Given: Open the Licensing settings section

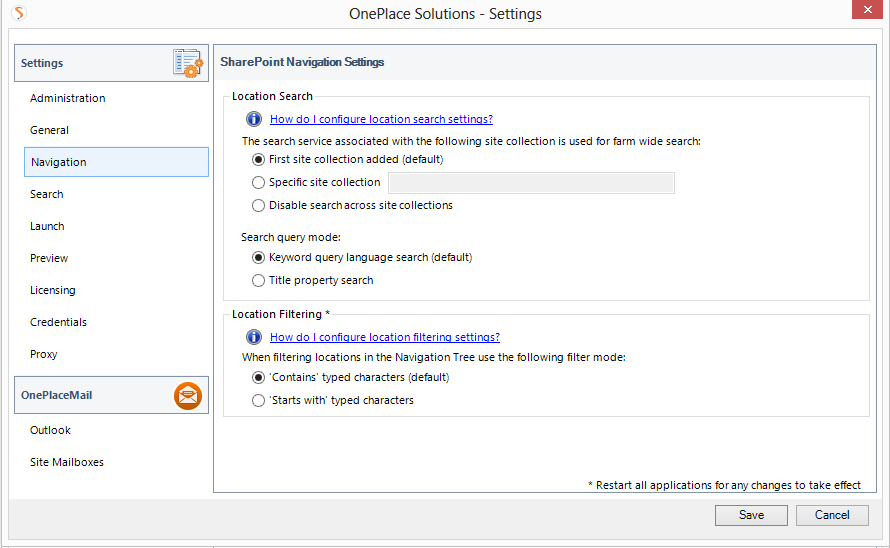Looking at the screenshot, I should coord(52,290).
